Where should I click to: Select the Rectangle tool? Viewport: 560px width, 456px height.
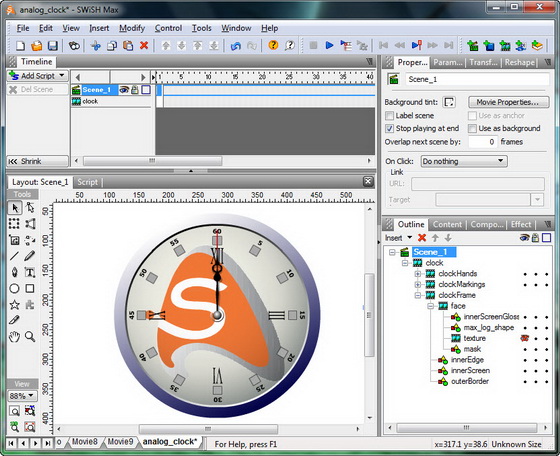point(30,288)
